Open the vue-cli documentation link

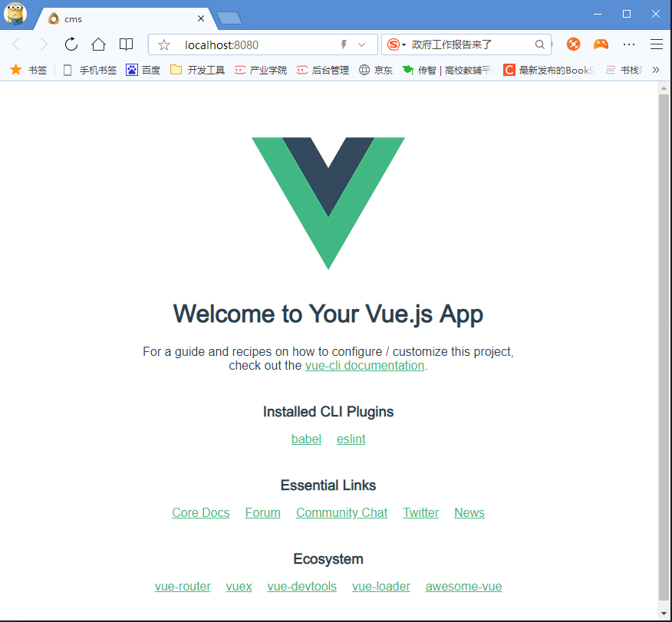point(364,365)
